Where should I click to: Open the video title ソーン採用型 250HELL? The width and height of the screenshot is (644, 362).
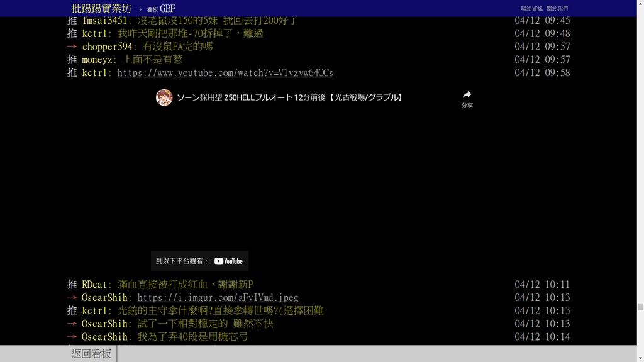[289, 97]
